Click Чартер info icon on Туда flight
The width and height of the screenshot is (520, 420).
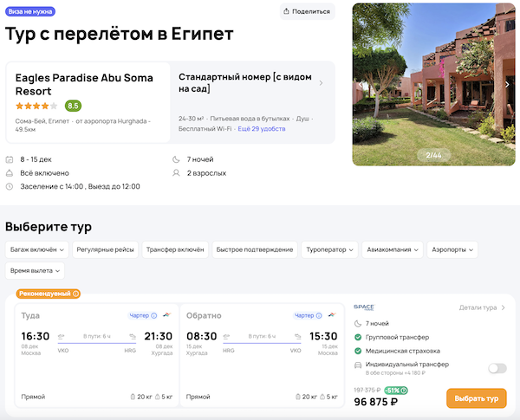[x=154, y=315]
